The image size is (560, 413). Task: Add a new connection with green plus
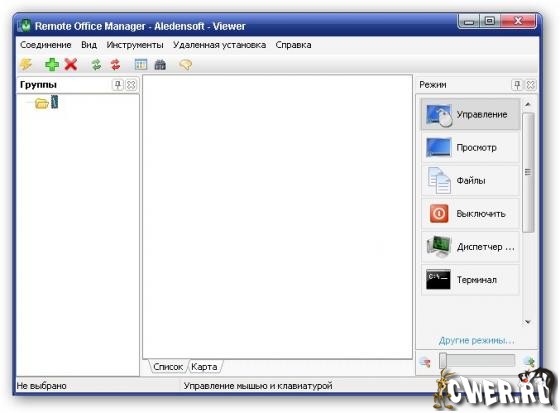(x=52, y=65)
